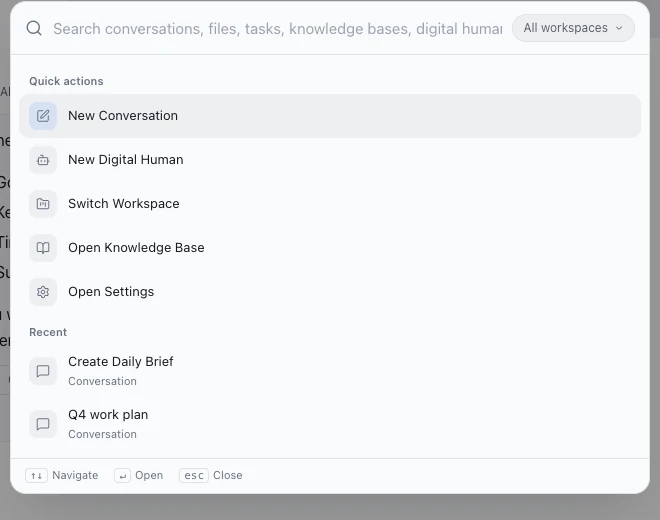The width and height of the screenshot is (660, 520).
Task: Open Settings from quick actions
Action: click(x=330, y=292)
